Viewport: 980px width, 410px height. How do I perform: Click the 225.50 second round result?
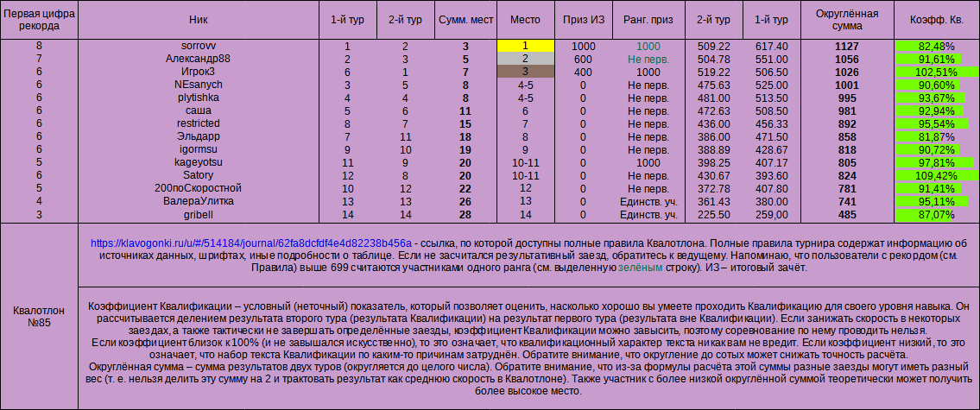(x=714, y=214)
